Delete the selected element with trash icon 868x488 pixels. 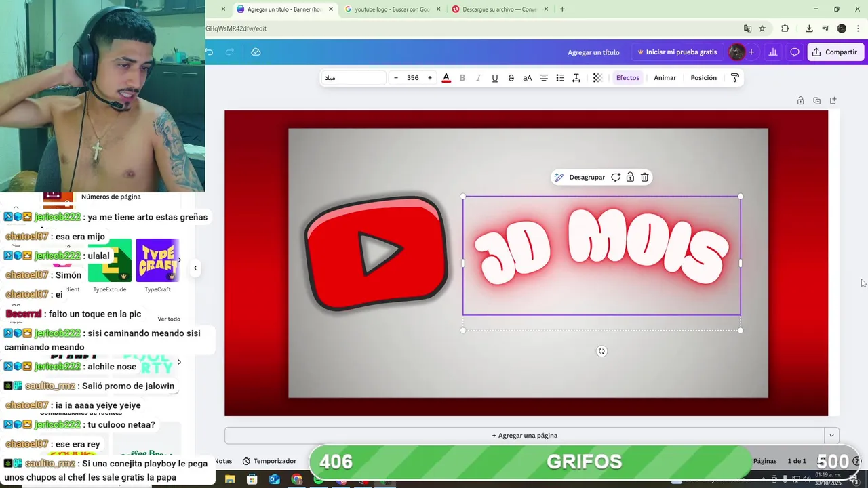click(645, 177)
